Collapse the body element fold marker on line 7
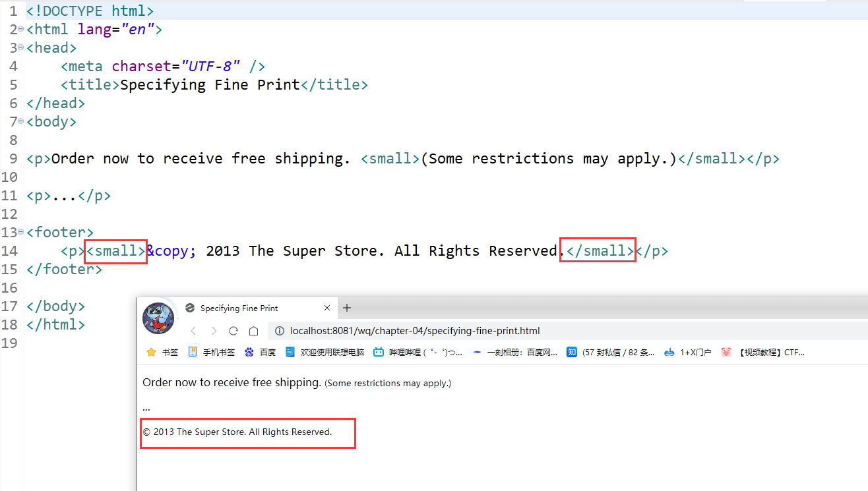868x491 pixels. [20, 121]
